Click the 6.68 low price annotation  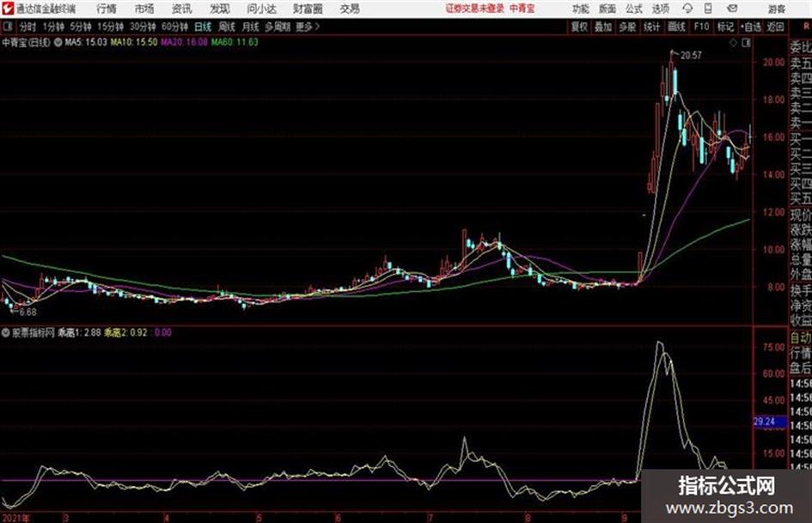28,313
